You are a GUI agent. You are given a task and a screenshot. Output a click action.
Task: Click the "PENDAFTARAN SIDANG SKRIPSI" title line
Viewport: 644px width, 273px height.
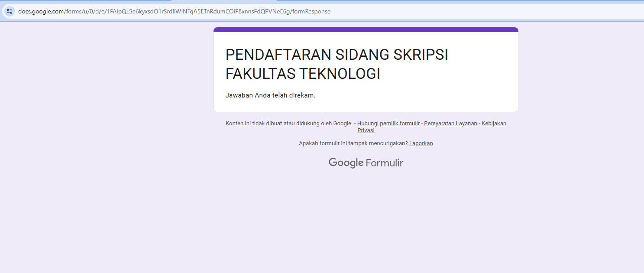click(337, 55)
